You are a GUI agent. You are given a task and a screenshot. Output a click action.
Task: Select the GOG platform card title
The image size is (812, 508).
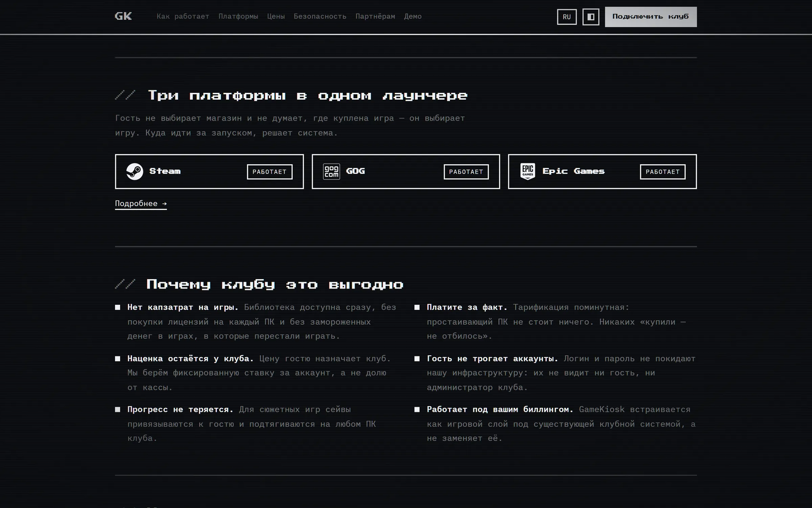click(x=355, y=171)
